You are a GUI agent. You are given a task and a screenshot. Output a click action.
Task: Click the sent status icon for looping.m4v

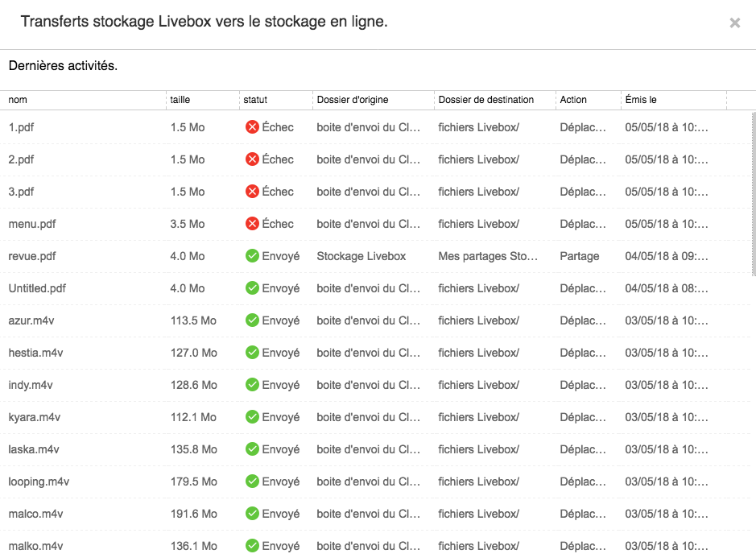252,482
